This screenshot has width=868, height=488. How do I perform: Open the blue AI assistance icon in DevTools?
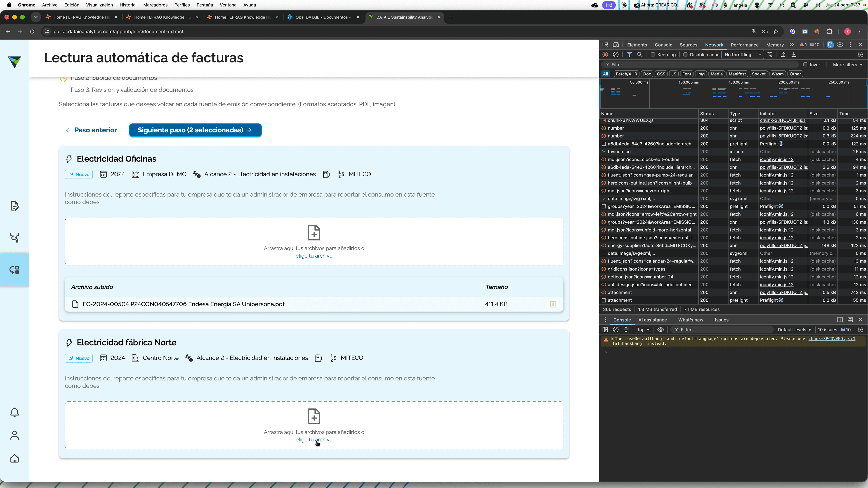click(x=830, y=45)
